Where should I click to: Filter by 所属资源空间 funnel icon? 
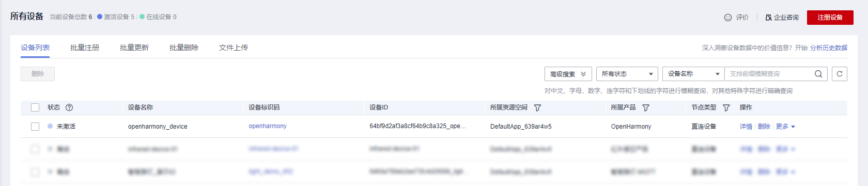pos(537,107)
